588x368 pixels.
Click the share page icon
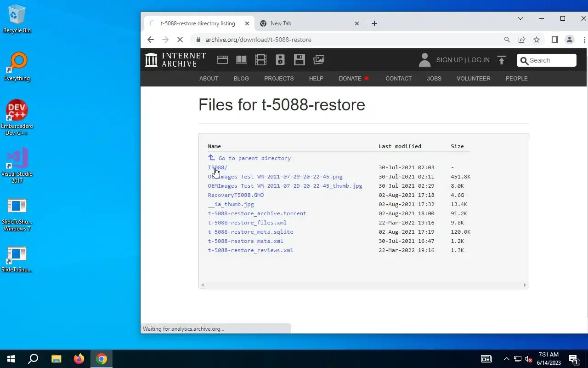[522, 40]
